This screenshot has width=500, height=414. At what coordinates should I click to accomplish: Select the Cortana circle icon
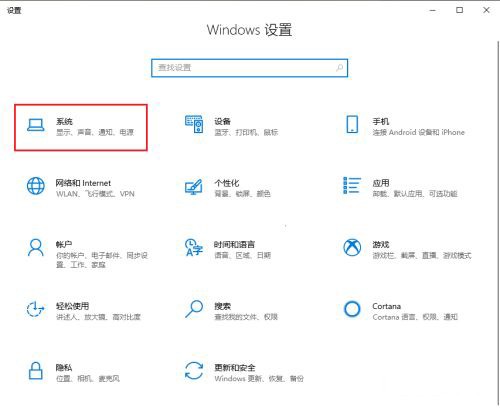(x=352, y=309)
